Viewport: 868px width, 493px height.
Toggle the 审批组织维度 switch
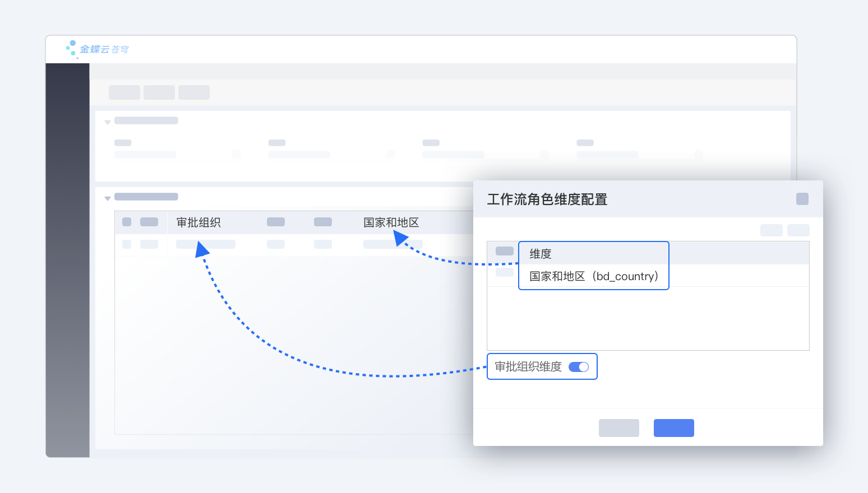578,367
